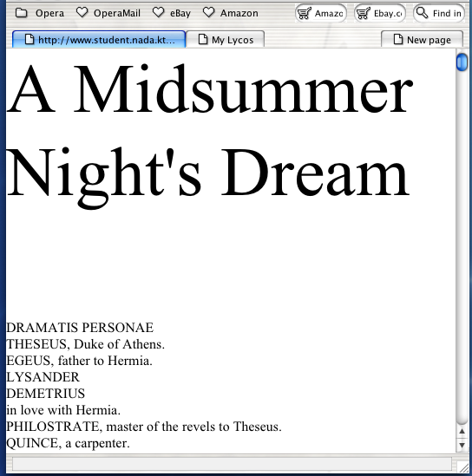
Task: Click the Amazon shopping cart search icon
Action: coord(304,13)
